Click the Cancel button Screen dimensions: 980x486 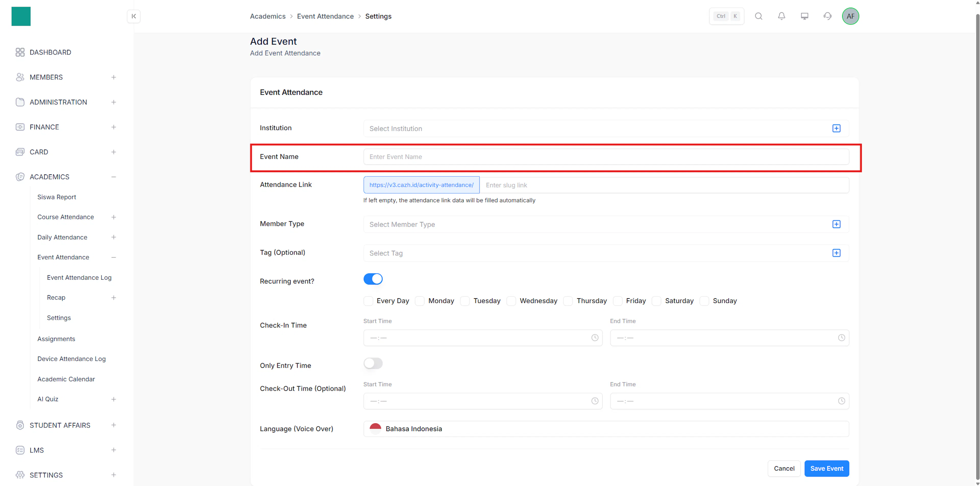784,468
